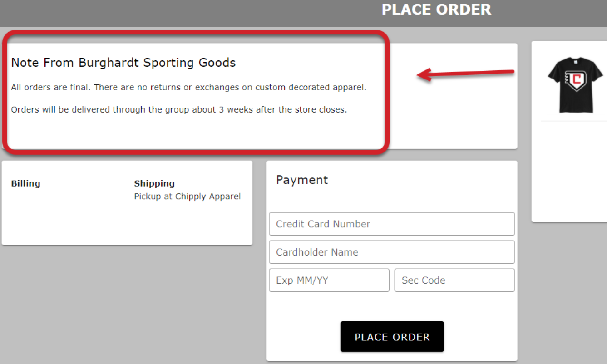607x364 pixels.
Task: Click the 'Orders will be delivered' text line
Action: tap(179, 110)
